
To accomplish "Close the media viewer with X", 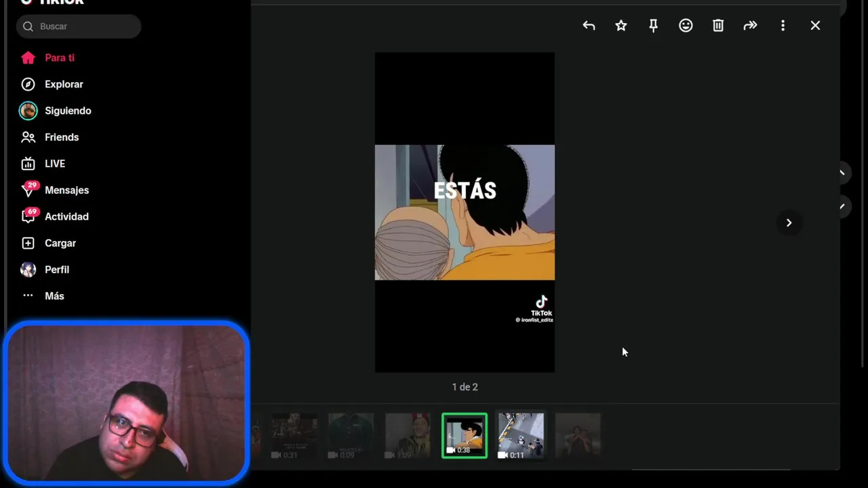I will click(x=815, y=26).
